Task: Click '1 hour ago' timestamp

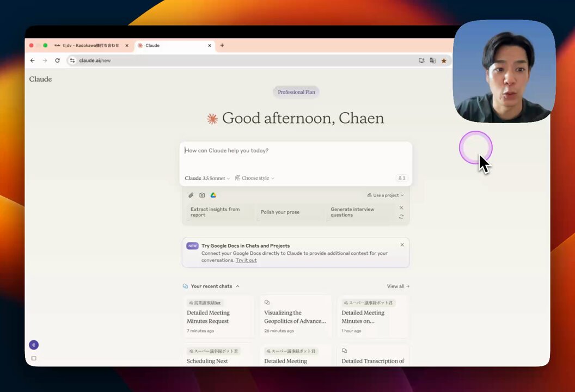Action: point(351,331)
